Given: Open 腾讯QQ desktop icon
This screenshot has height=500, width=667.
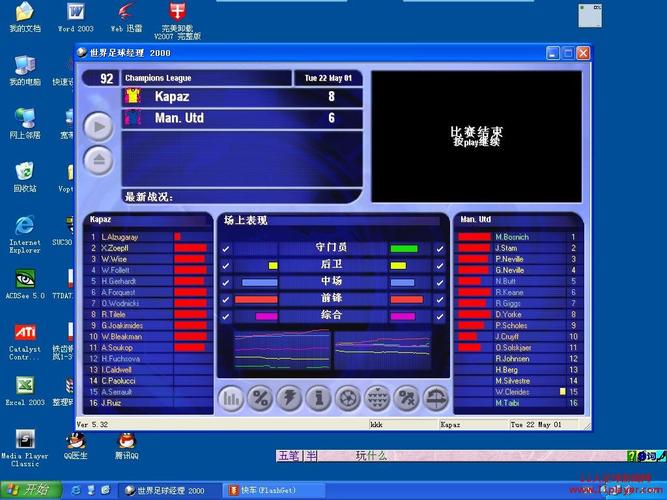Looking at the screenshot, I should pos(126,446).
